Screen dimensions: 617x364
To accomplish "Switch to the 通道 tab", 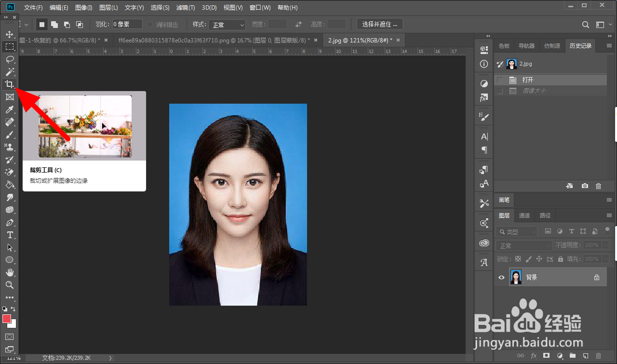I will pyautogui.click(x=524, y=216).
